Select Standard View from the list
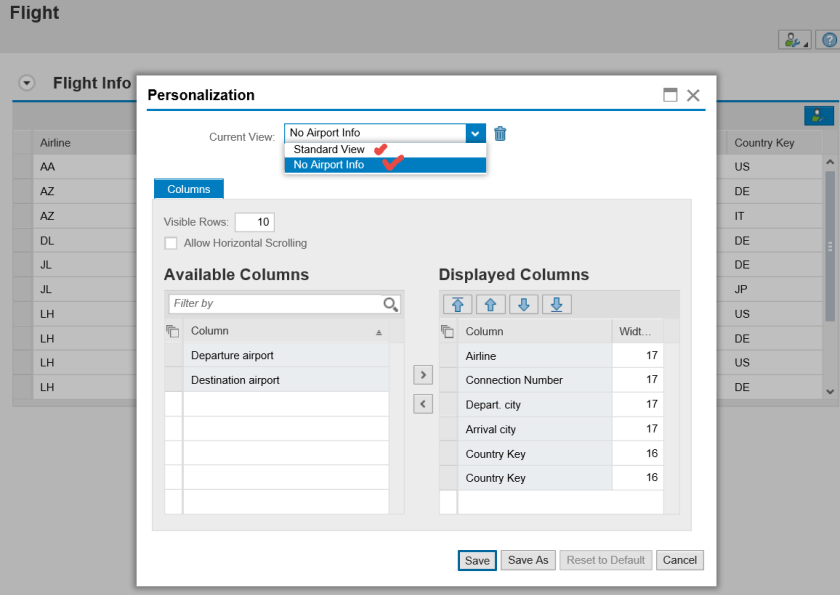840x595 pixels. (x=329, y=149)
